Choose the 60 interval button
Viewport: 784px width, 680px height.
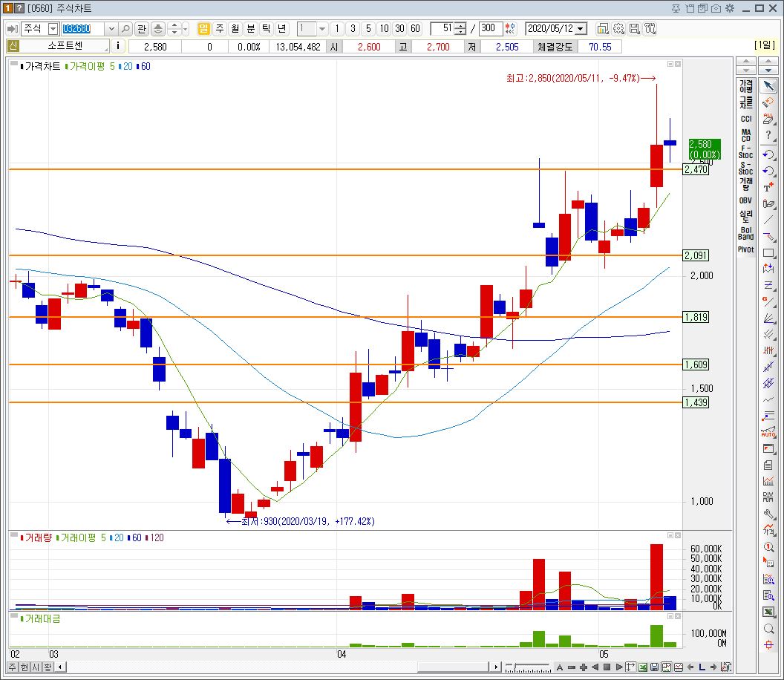(x=415, y=28)
